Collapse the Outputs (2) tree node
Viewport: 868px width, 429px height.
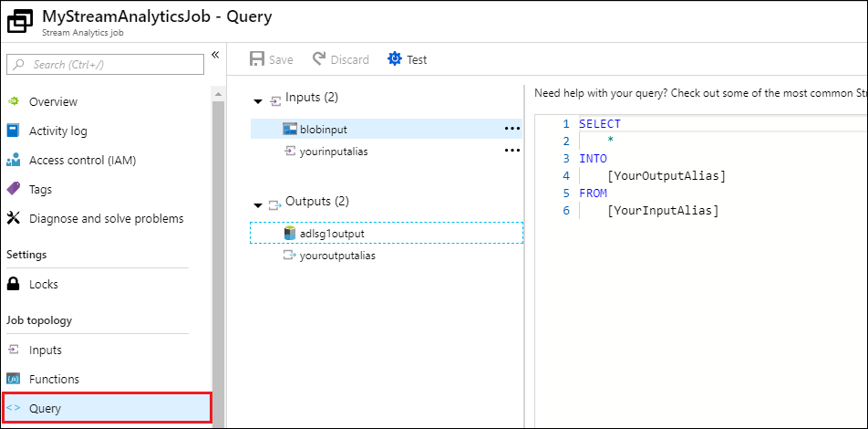pos(257,205)
